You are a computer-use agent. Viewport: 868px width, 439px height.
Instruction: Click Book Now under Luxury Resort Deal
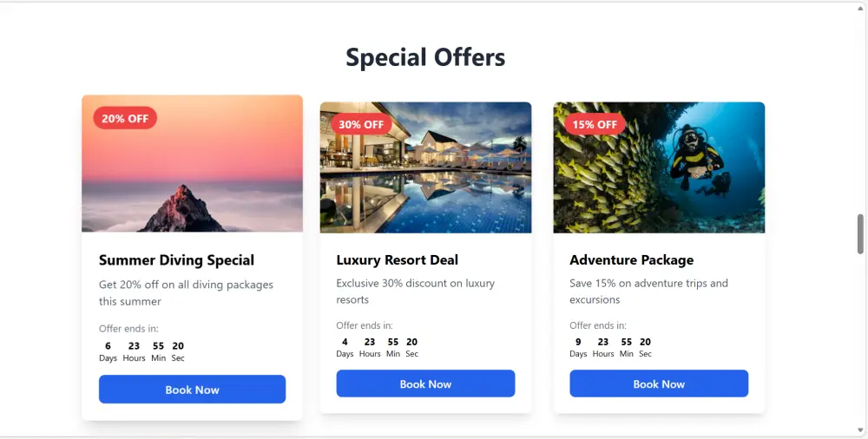pos(425,383)
